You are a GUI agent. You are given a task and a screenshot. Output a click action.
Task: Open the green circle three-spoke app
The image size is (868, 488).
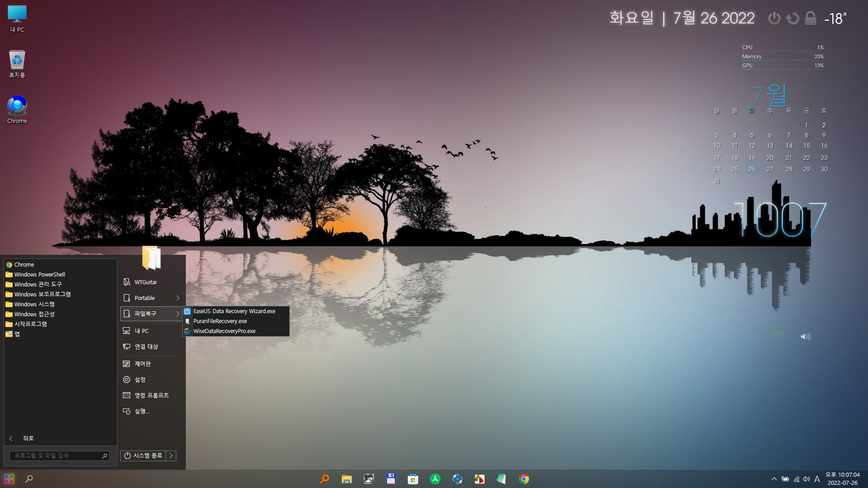435,479
